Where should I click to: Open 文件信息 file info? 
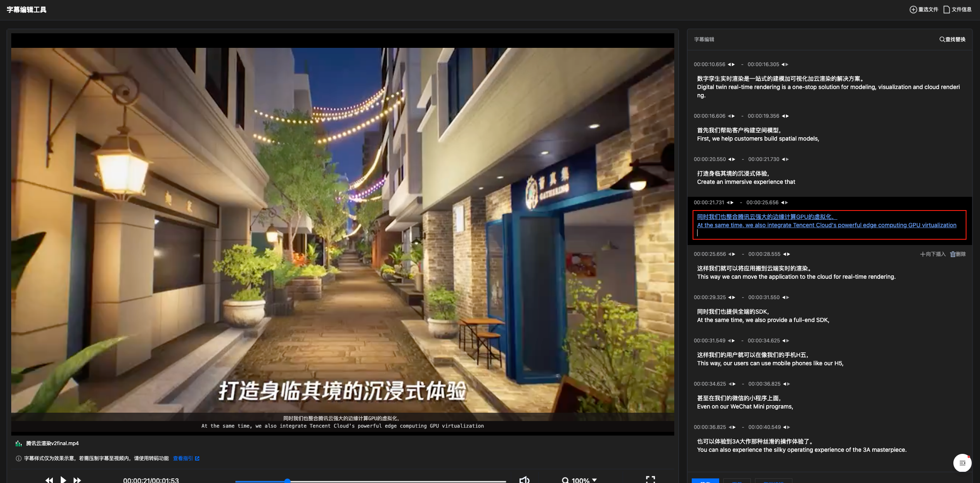coord(958,10)
